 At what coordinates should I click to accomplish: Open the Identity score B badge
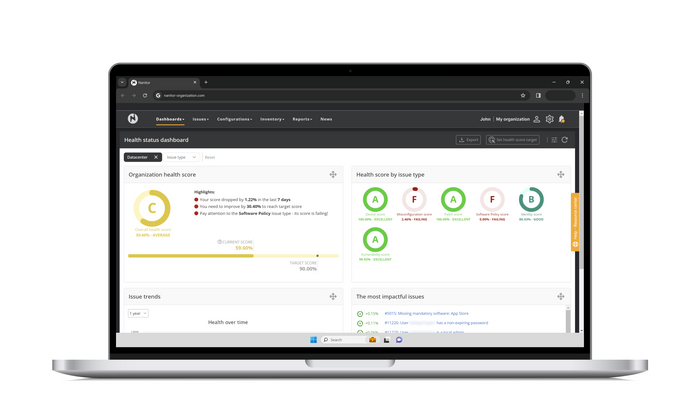click(531, 200)
